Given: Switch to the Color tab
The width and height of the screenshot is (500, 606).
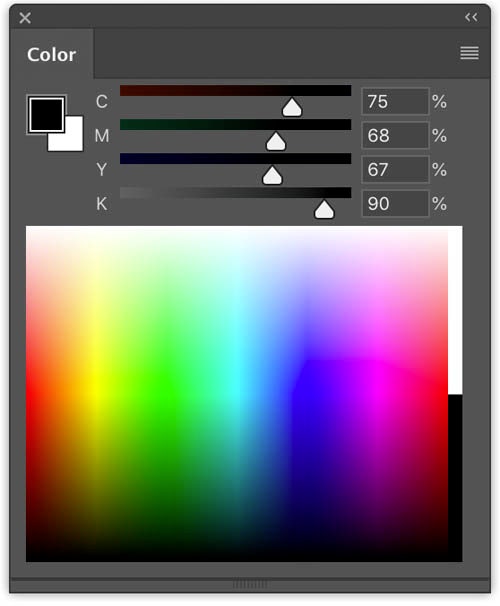Looking at the screenshot, I should click(x=51, y=54).
